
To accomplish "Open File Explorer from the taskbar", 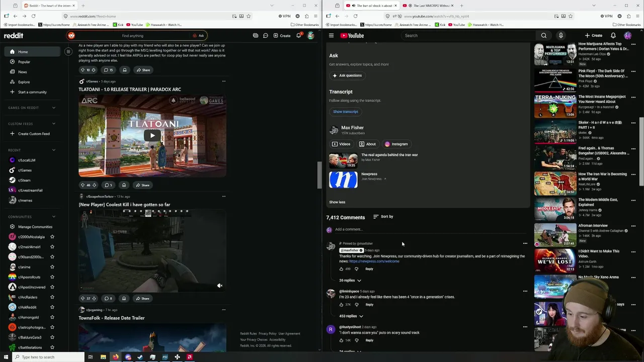I will tap(103, 357).
